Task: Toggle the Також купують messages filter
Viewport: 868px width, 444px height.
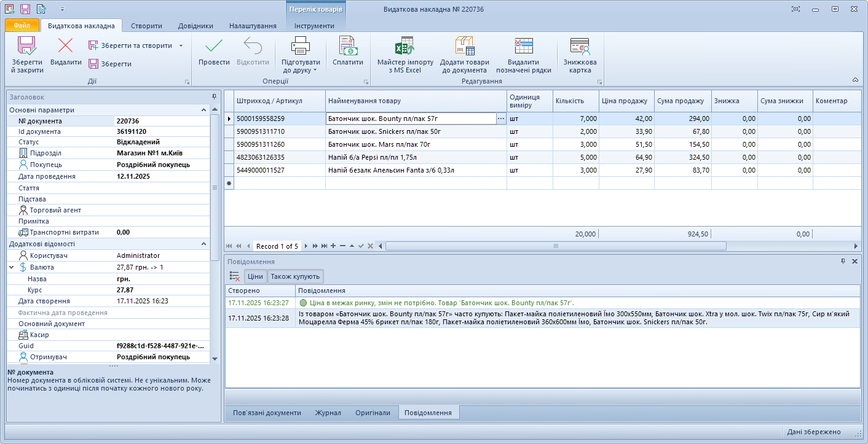Action: click(x=295, y=276)
